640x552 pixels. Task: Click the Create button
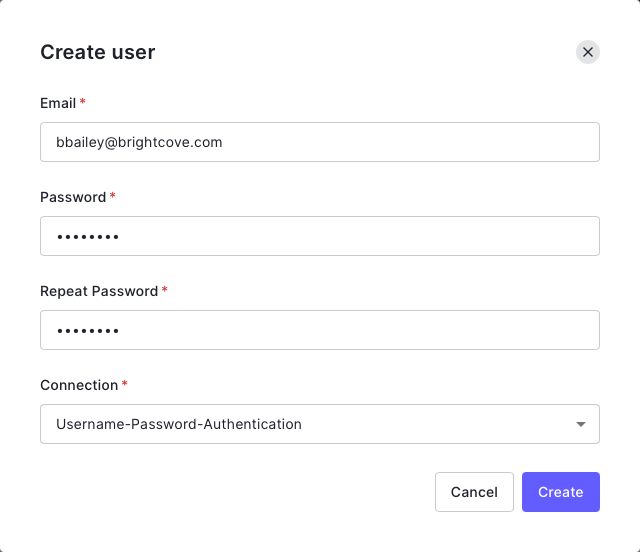coord(561,492)
